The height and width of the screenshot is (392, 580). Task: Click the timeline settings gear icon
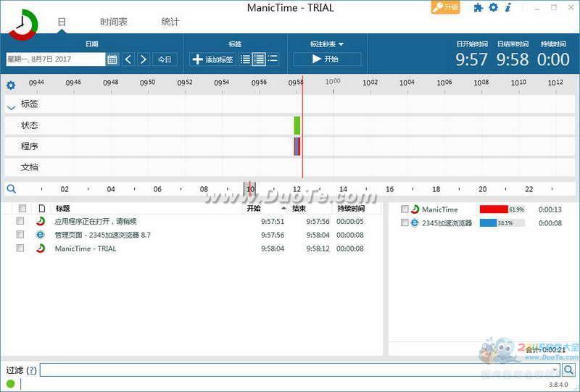click(11, 86)
